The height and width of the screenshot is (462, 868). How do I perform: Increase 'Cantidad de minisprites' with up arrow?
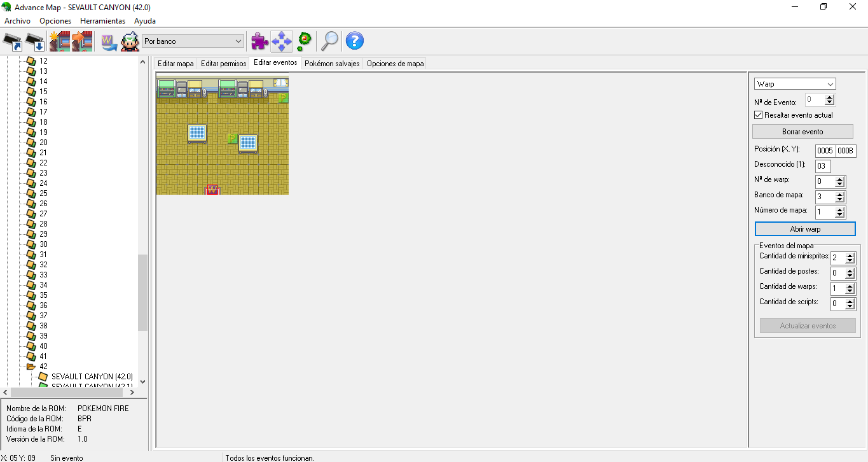(x=850, y=255)
